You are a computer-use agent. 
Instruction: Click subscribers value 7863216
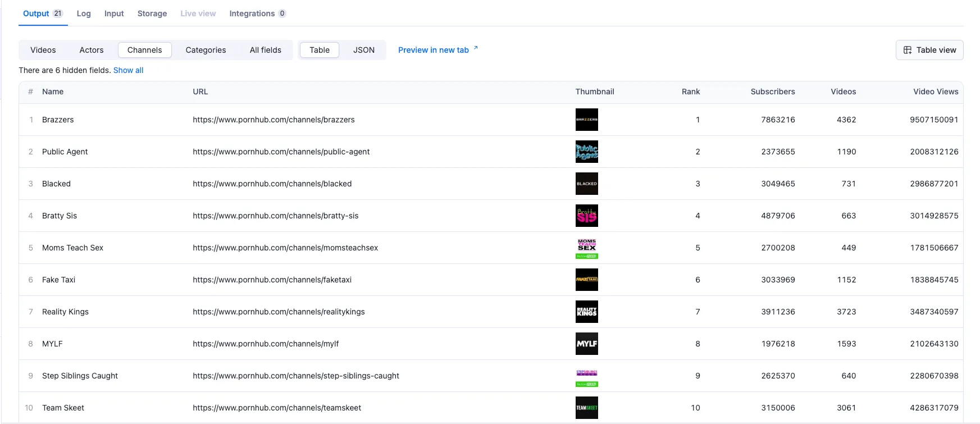click(x=778, y=120)
